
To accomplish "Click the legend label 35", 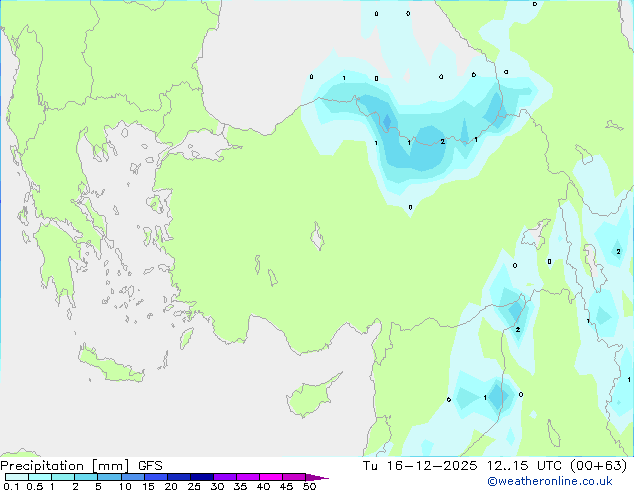I will point(240,486).
